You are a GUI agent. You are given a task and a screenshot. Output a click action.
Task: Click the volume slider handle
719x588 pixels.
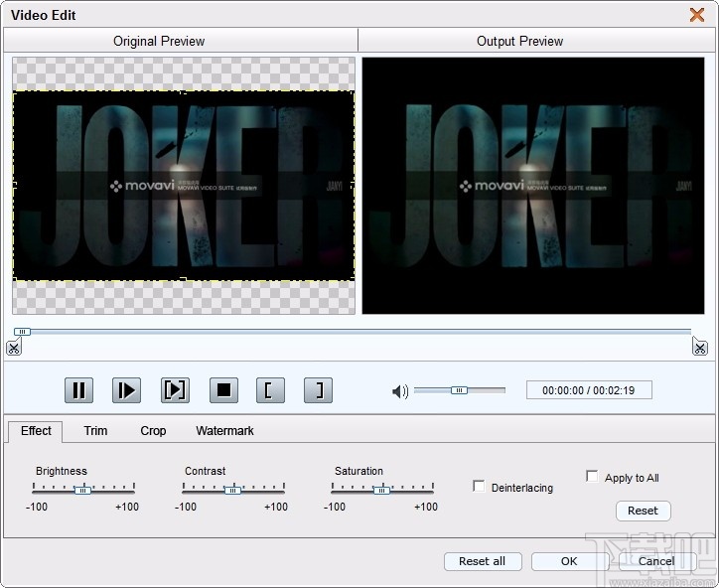(459, 390)
